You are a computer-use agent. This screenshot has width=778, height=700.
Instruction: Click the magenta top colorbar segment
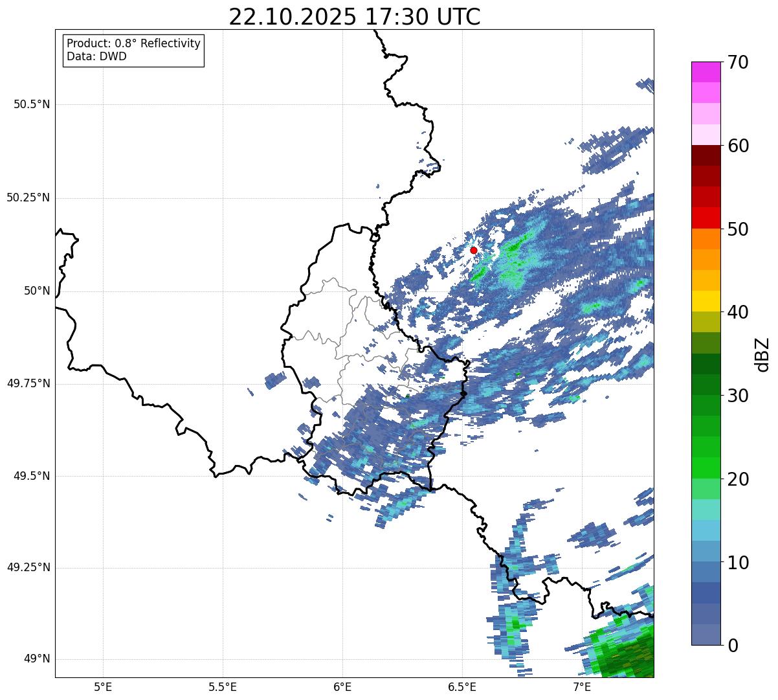(x=706, y=72)
